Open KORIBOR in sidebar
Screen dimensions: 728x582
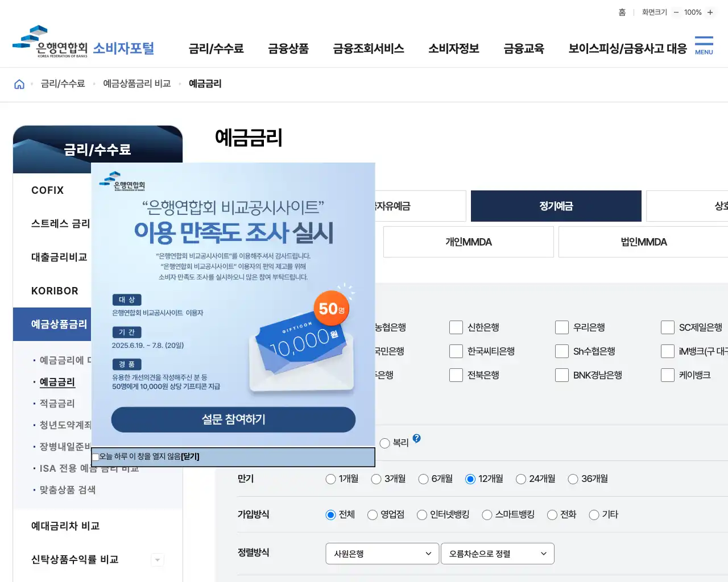(x=55, y=291)
